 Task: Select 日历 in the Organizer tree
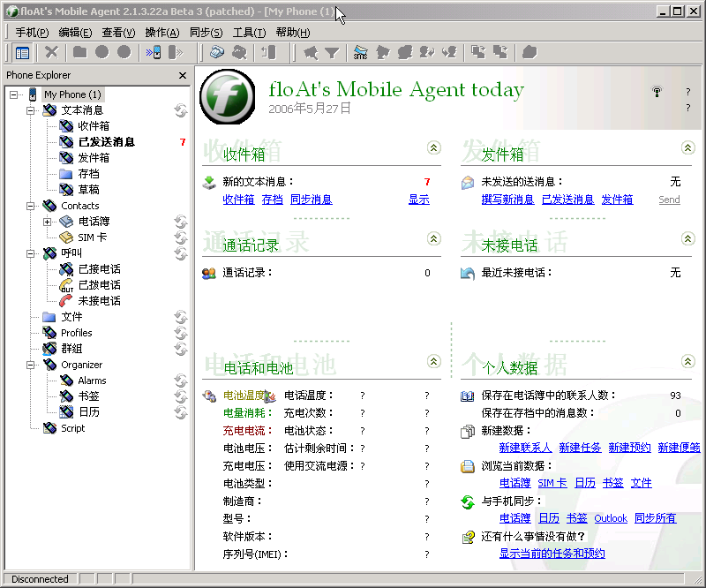click(88, 412)
